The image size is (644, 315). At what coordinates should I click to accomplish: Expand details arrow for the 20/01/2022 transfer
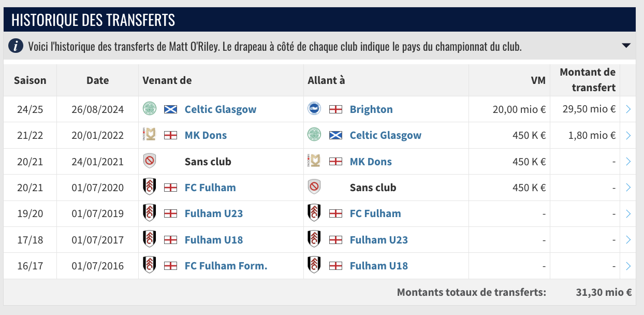pyautogui.click(x=628, y=135)
